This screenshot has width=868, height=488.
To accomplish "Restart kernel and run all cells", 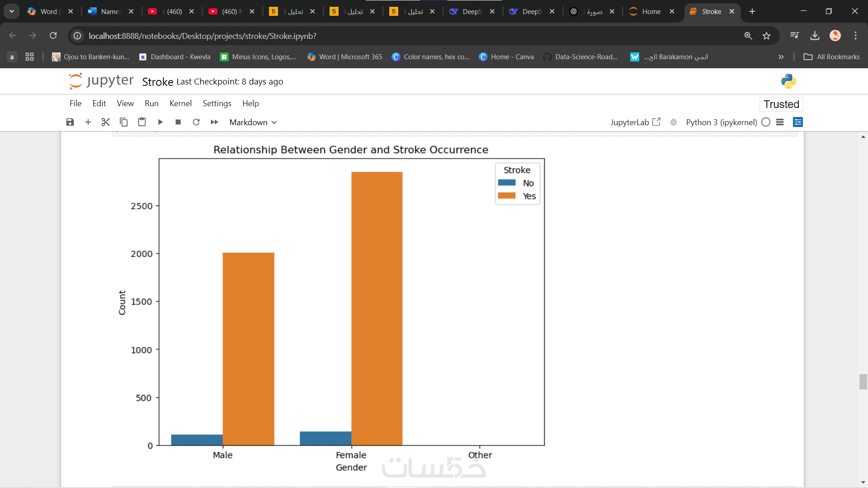I will click(214, 122).
